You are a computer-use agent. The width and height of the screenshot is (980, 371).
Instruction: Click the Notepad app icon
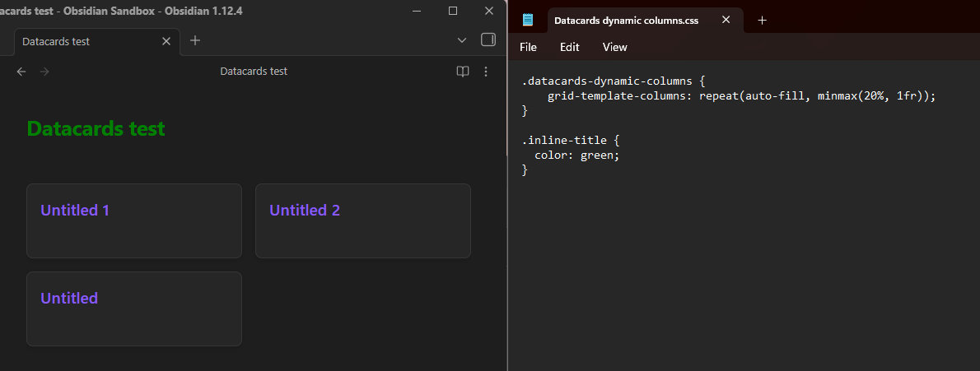(x=528, y=21)
